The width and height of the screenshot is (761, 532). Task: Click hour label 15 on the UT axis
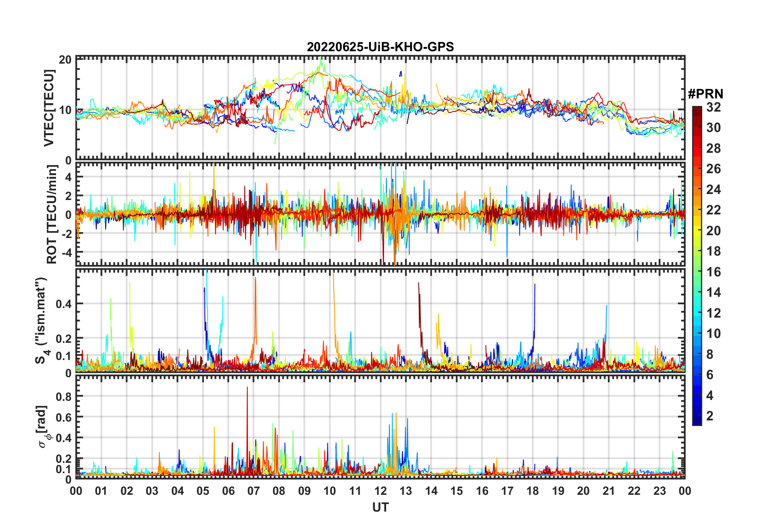(x=457, y=491)
